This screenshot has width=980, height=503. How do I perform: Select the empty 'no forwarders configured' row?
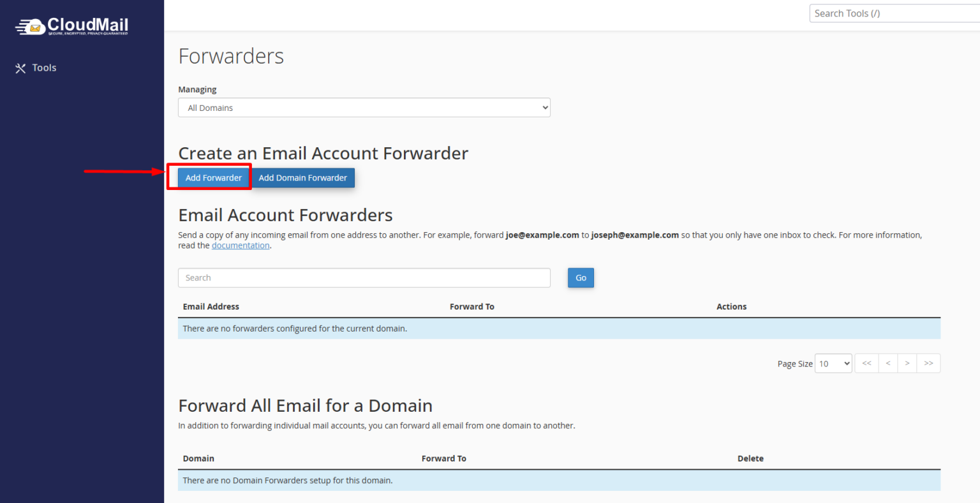[x=558, y=329]
